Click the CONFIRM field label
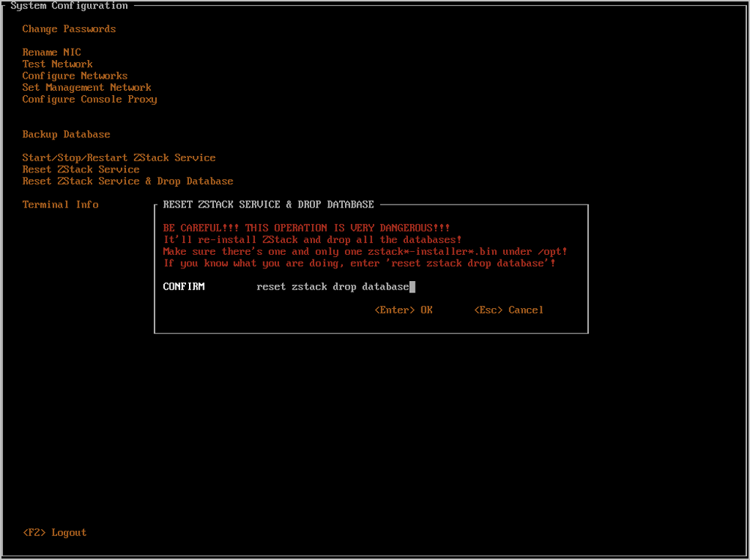Screen dimensions: 750x560 pos(183,287)
